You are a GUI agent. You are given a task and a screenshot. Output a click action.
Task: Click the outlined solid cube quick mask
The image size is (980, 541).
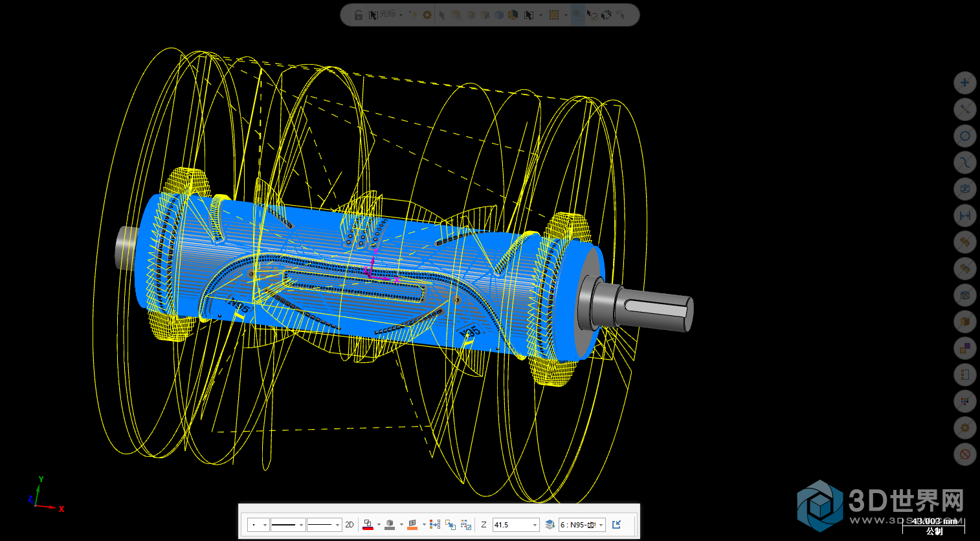pyautogui.click(x=964, y=295)
